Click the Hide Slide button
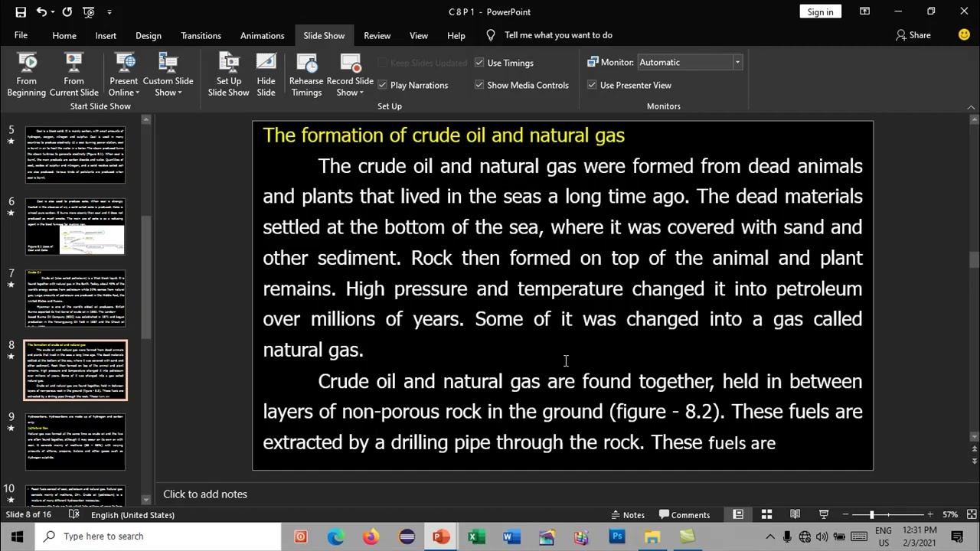The image size is (980, 551). tap(266, 75)
